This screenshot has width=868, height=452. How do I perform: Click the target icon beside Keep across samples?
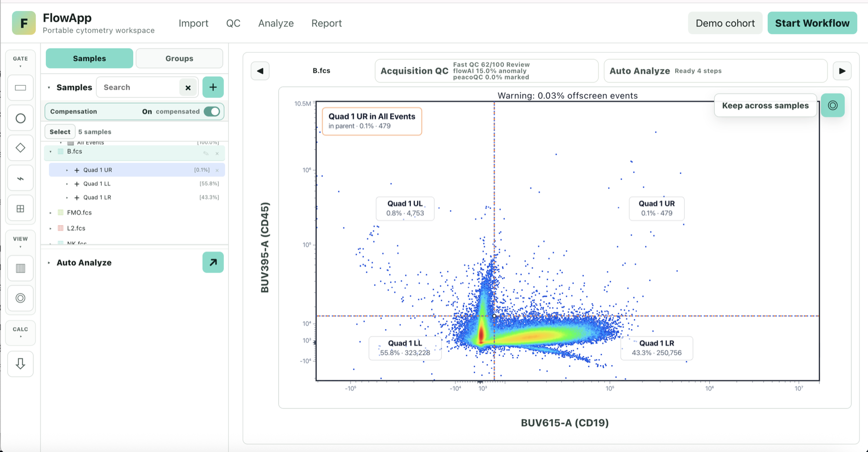pyautogui.click(x=833, y=106)
